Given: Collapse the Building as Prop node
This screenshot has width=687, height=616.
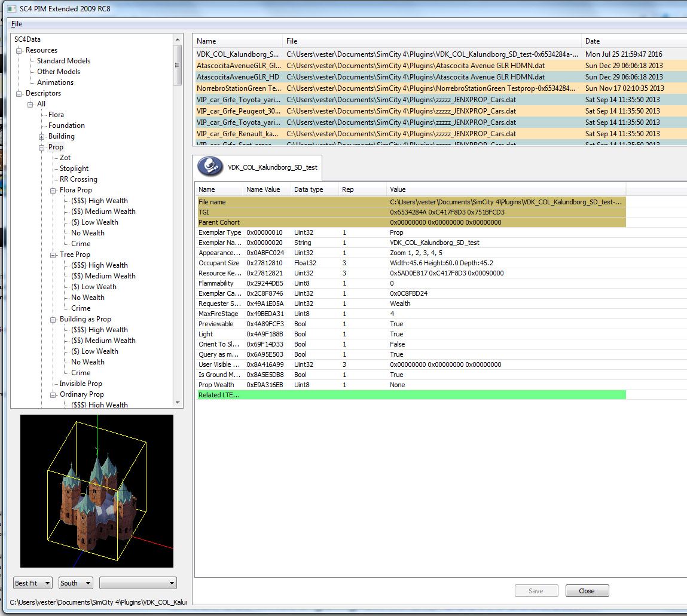Looking at the screenshot, I should [53, 320].
